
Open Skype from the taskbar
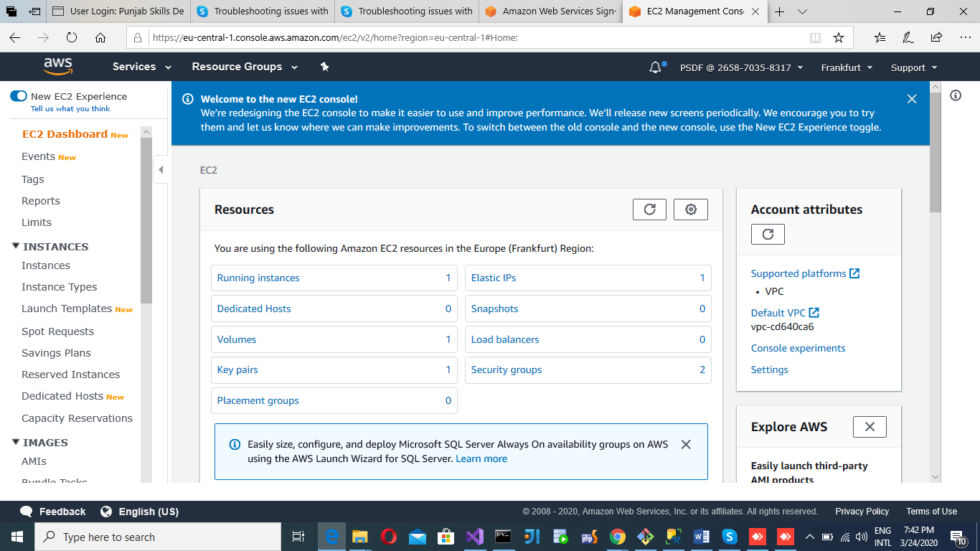click(730, 537)
